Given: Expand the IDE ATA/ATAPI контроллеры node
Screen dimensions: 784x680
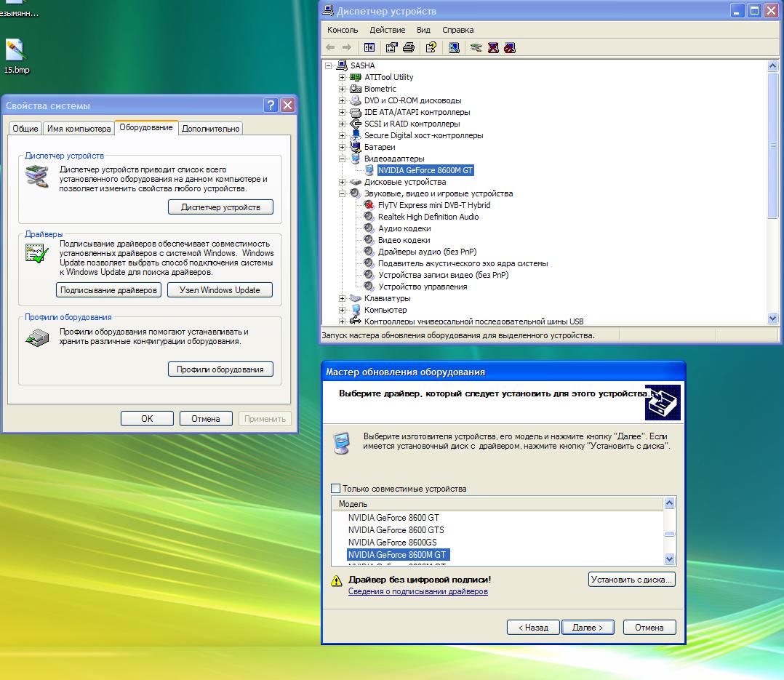Looking at the screenshot, I should pyautogui.click(x=342, y=112).
